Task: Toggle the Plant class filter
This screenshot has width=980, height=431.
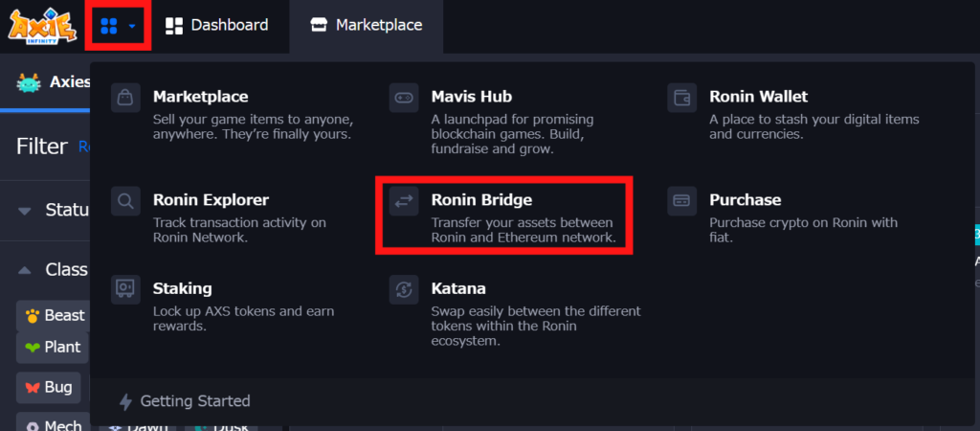Action: pyautogui.click(x=53, y=347)
